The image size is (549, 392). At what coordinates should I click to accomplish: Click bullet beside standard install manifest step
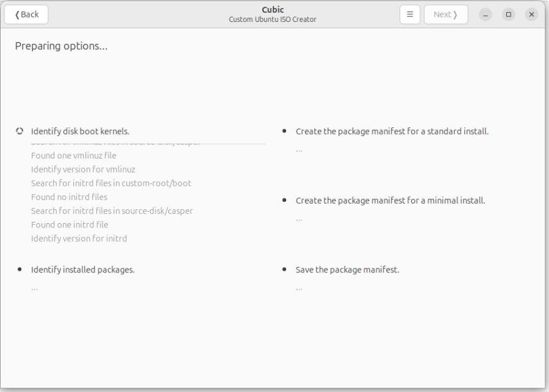pyautogui.click(x=284, y=131)
